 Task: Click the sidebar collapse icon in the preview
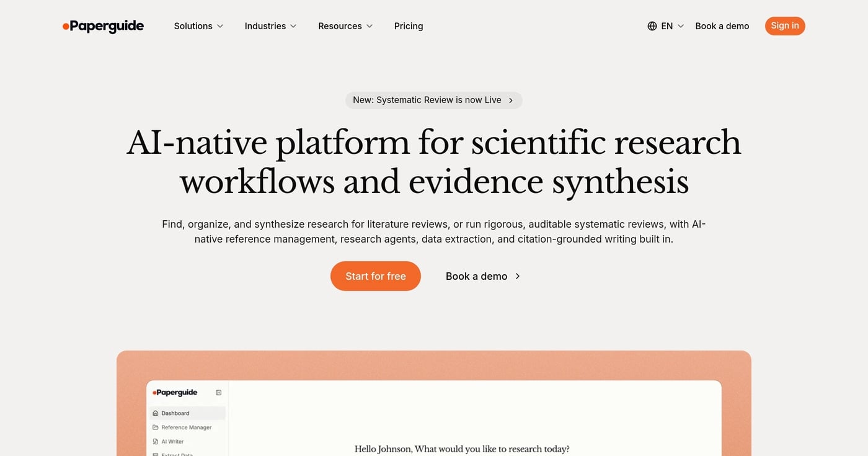(218, 392)
